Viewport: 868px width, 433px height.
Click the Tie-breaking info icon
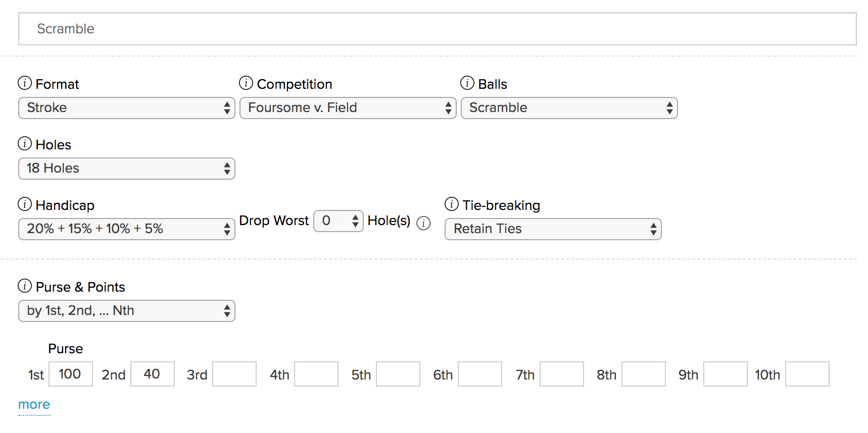[452, 204]
